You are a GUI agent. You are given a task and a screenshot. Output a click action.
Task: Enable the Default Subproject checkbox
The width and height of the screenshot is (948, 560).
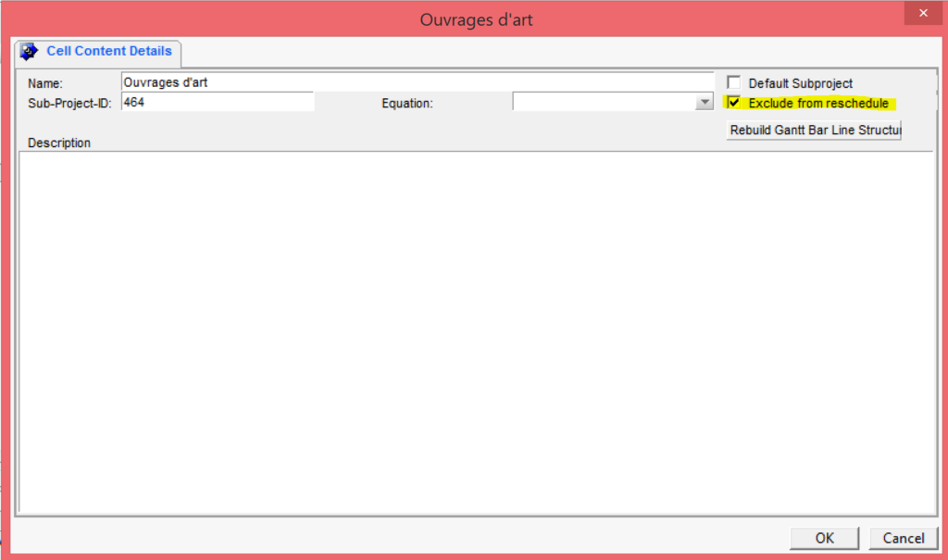click(x=733, y=82)
